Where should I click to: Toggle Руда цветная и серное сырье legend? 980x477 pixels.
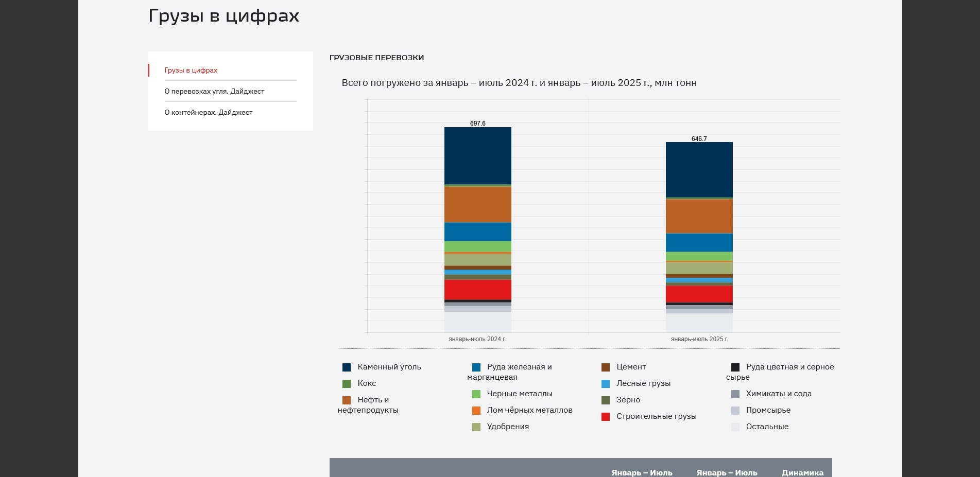(x=735, y=367)
